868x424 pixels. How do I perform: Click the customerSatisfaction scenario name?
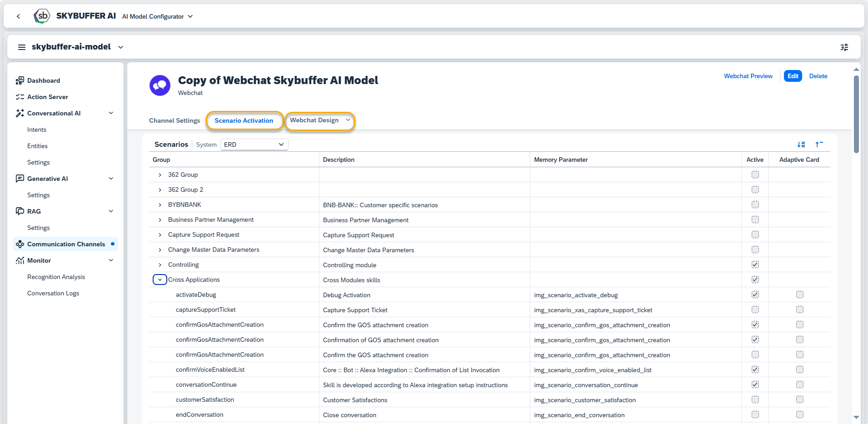(x=205, y=399)
